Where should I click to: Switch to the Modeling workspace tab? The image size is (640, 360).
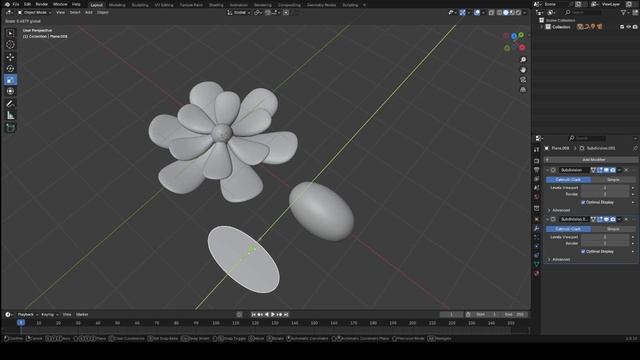[117, 5]
